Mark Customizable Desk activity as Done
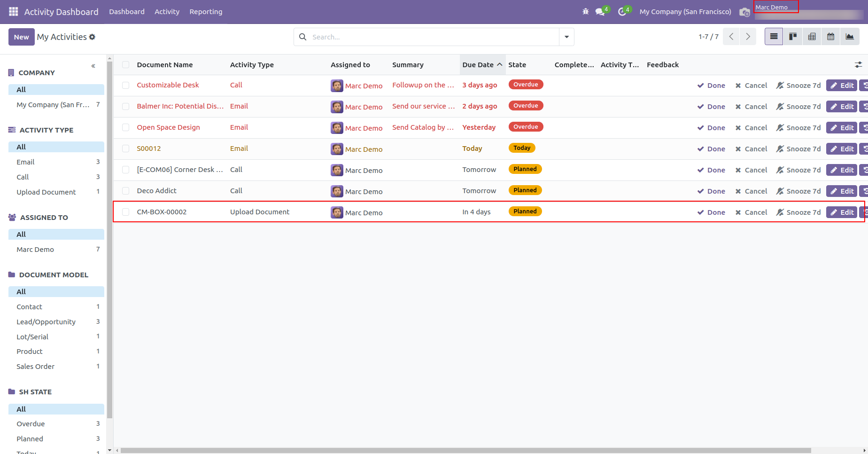The height and width of the screenshot is (454, 868). click(711, 86)
